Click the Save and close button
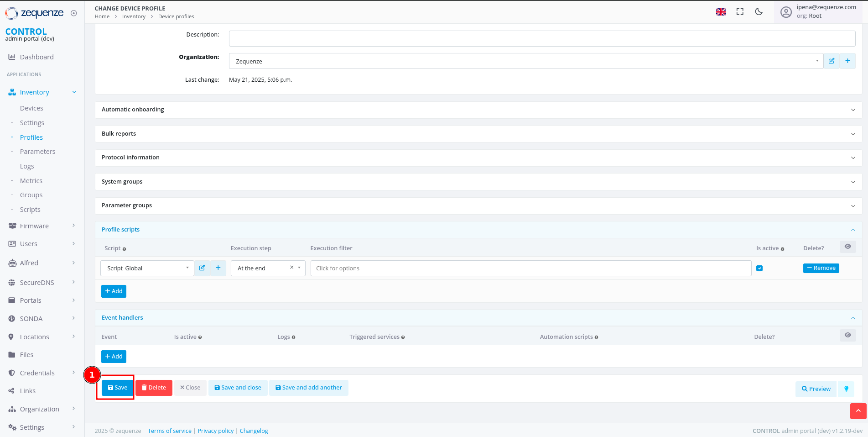The height and width of the screenshot is (437, 868). pos(238,388)
